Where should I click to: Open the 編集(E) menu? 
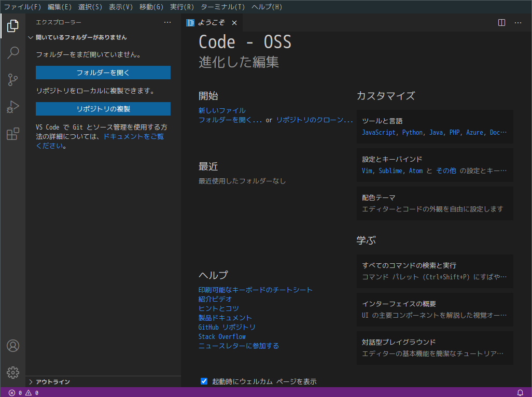tap(60, 7)
